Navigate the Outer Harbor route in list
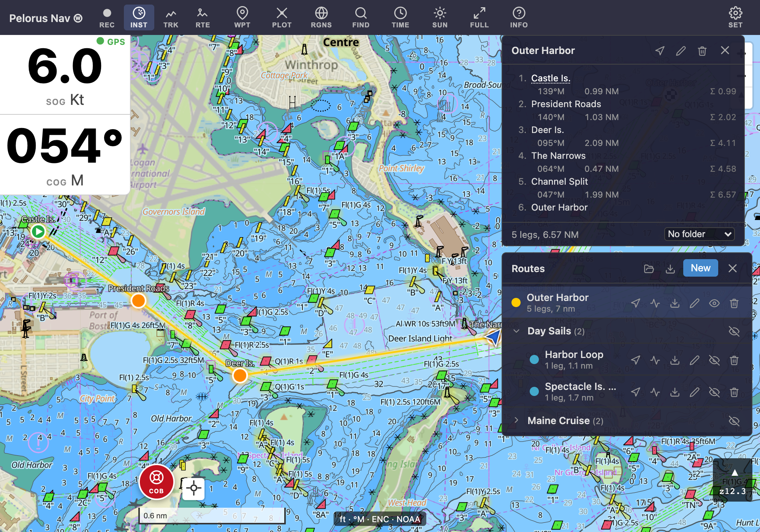Screen dimensions: 760x532 [635, 303]
